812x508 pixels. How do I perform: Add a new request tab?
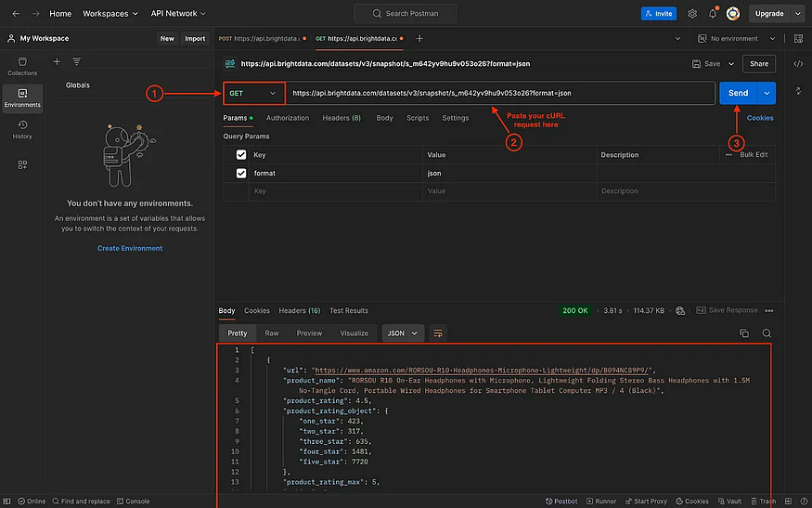(x=419, y=38)
